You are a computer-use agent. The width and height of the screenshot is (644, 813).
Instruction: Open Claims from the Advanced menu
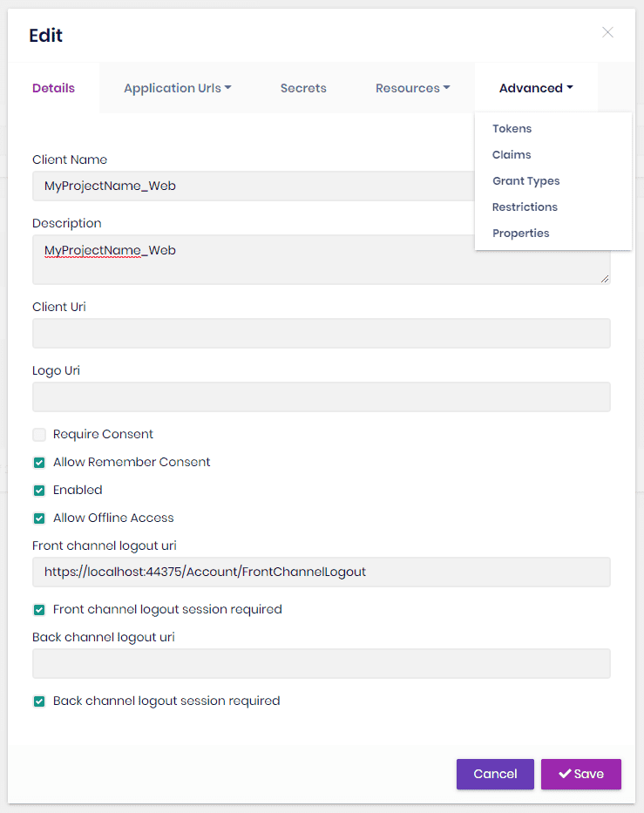[x=512, y=155]
